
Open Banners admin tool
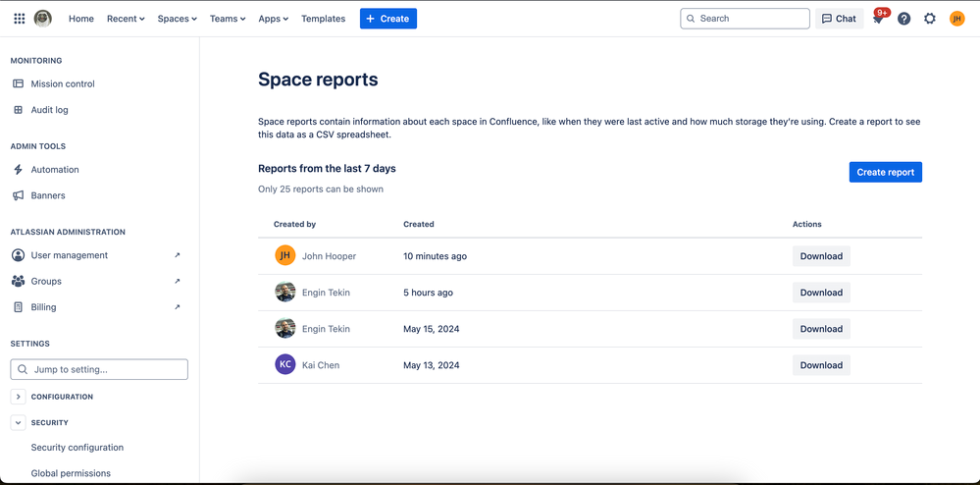tap(48, 196)
